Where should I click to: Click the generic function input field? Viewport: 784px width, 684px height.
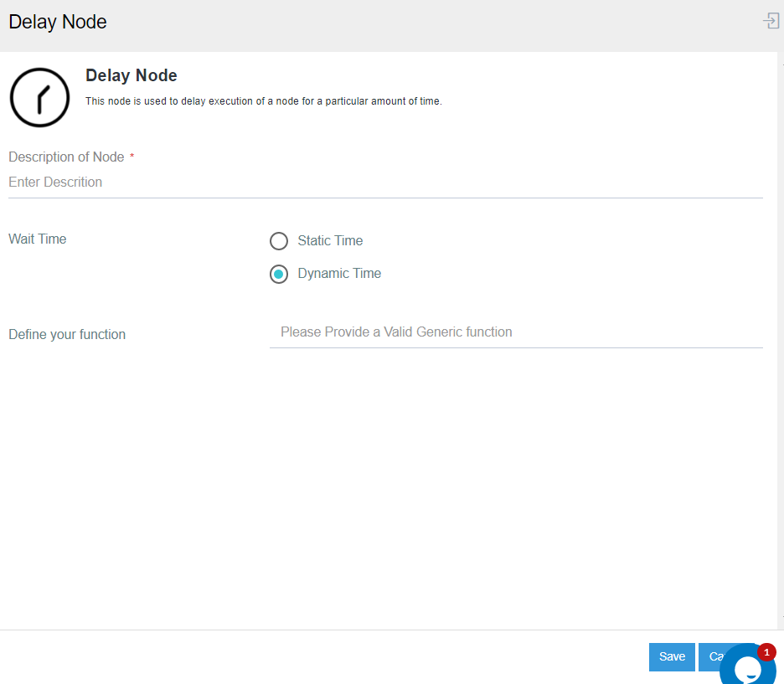pos(516,332)
